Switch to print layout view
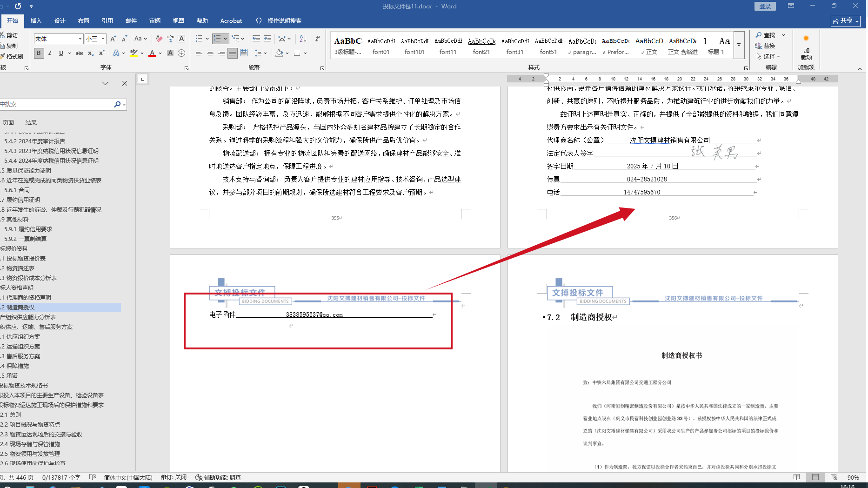This screenshot has width=868, height=488. [x=815, y=477]
